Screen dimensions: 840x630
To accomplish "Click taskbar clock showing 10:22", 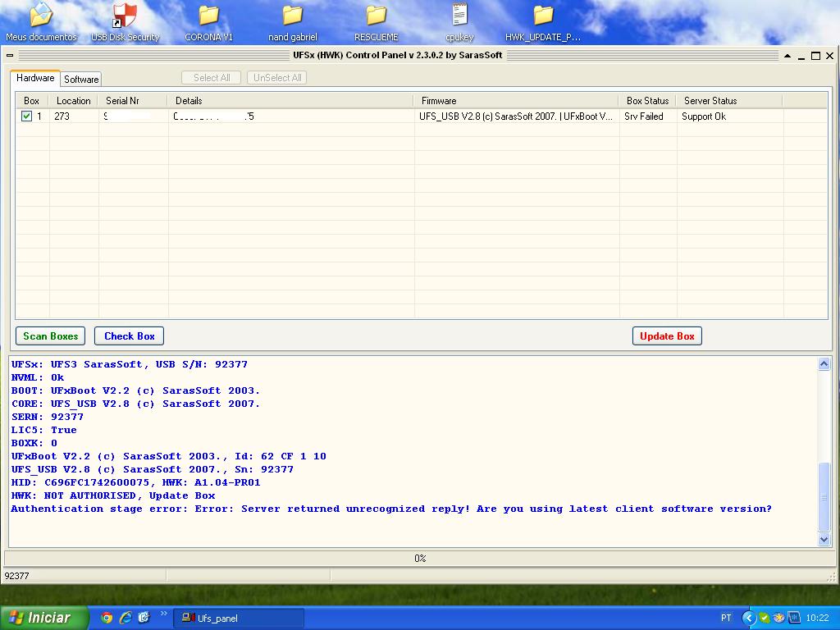I will tap(817, 619).
